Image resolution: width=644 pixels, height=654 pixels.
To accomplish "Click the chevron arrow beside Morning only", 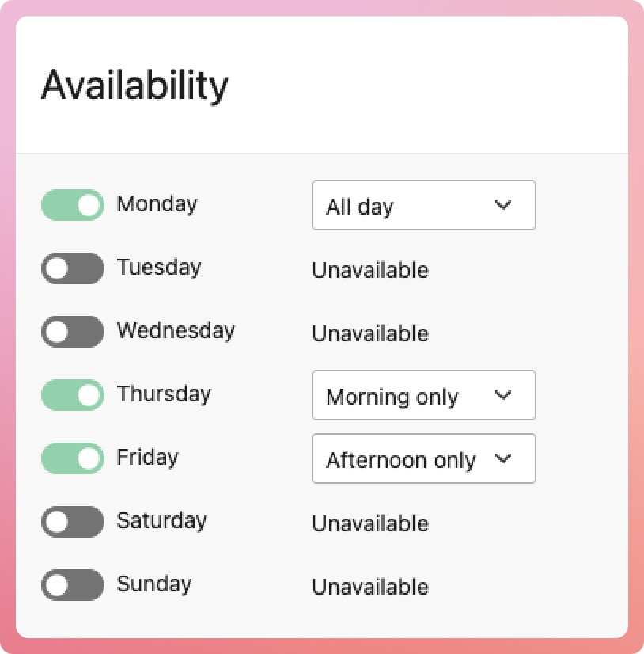I will click(503, 395).
